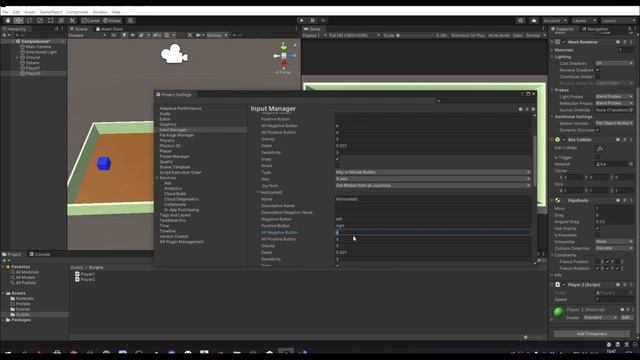Select Physics 2D in Project Settings list
Viewport: 640px width, 360px height.
[170, 146]
